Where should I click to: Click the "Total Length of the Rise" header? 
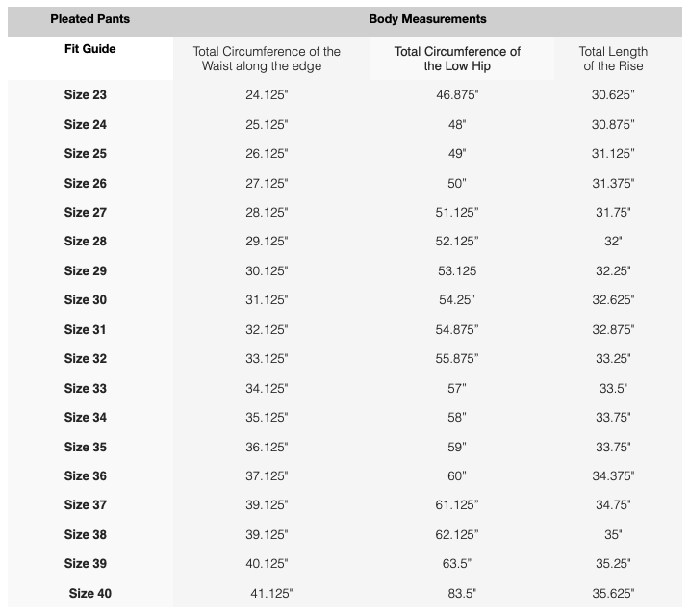click(613, 58)
